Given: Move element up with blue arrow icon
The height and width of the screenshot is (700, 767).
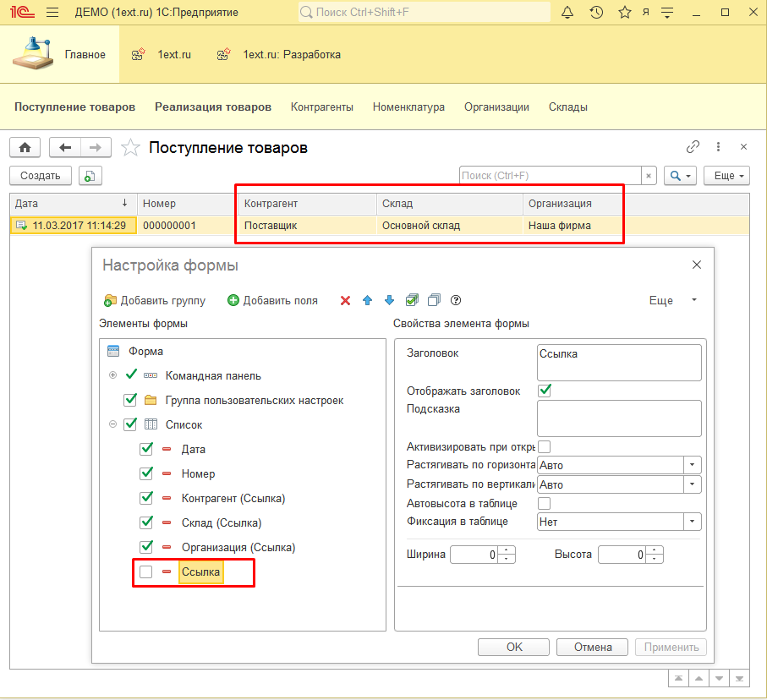Looking at the screenshot, I should click(x=366, y=300).
